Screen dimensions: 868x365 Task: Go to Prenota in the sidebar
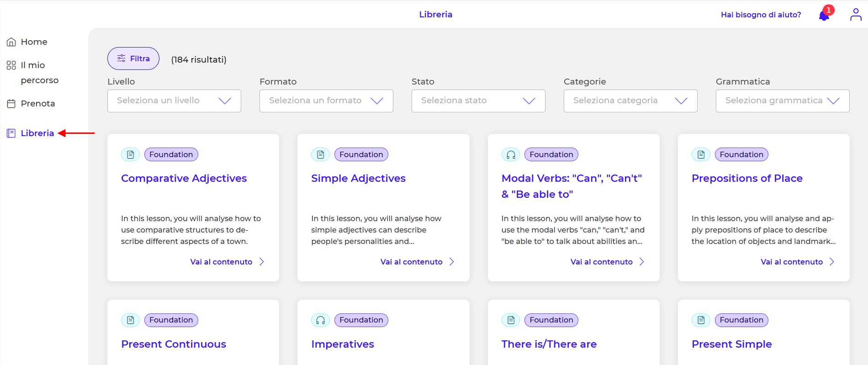pyautogui.click(x=37, y=104)
